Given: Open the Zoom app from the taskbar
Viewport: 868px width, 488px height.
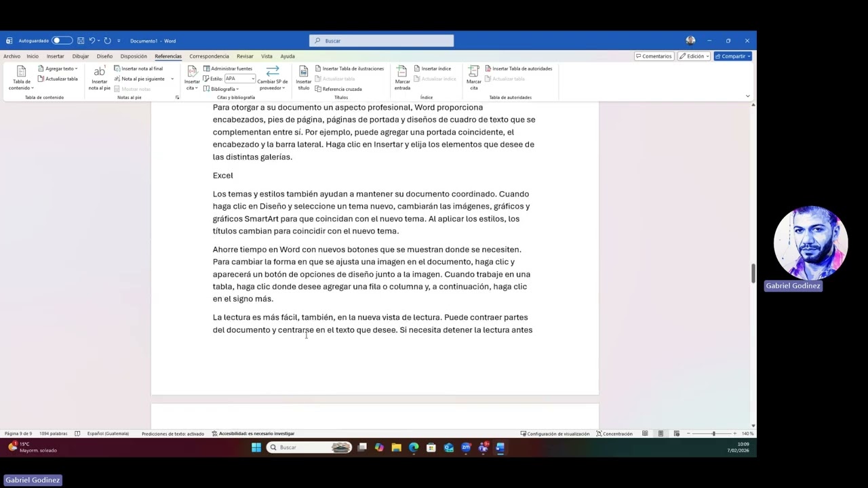Looking at the screenshot, I should click(466, 447).
